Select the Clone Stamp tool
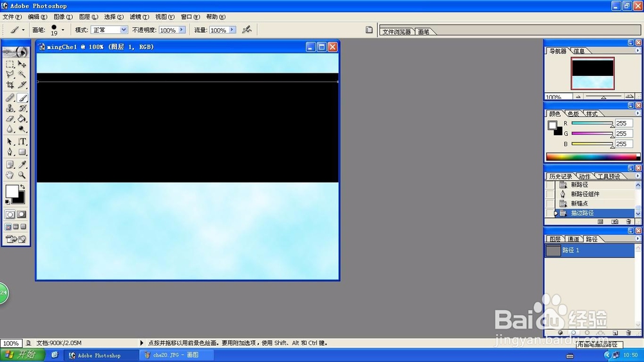Screen dimensions: 644x362 click(x=10, y=108)
